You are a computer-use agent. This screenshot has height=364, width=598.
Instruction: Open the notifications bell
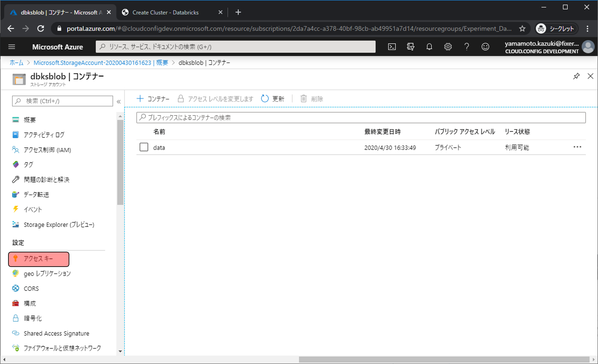pyautogui.click(x=429, y=47)
